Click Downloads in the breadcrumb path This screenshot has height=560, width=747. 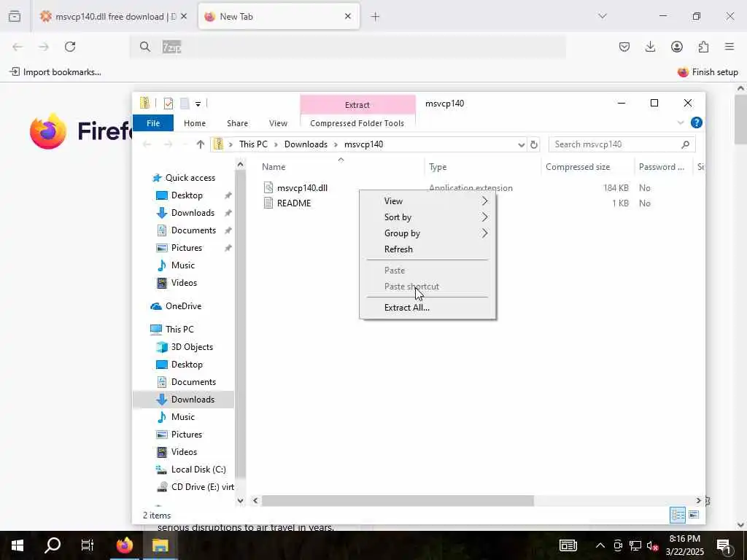(306, 144)
